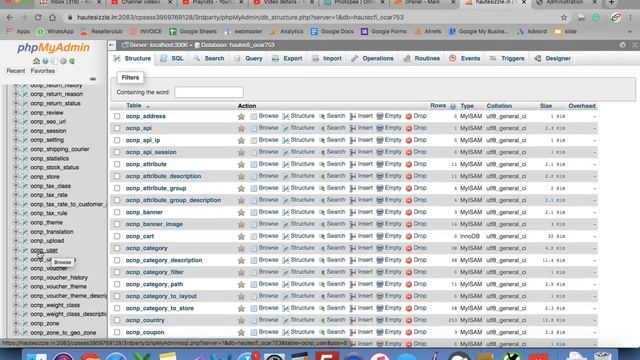The image size is (640, 360).
Task: Click Insert icon in ocnp_banner_image row
Action: point(353,224)
